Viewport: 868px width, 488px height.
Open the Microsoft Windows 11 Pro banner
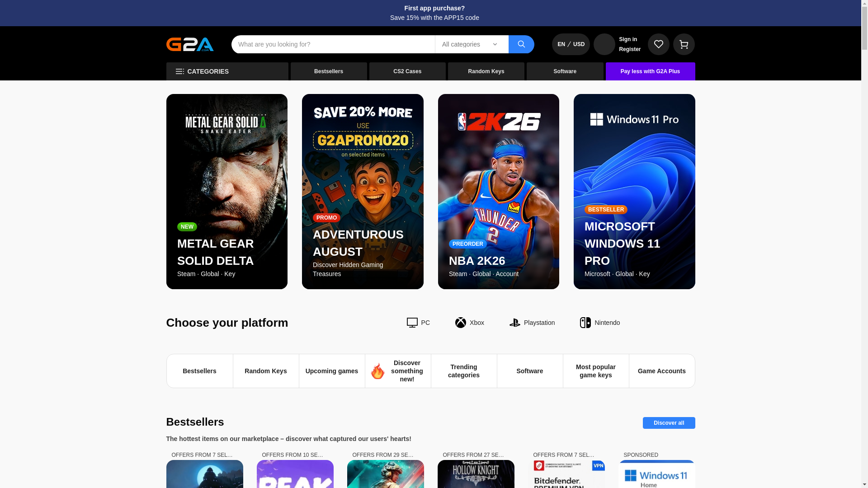pos(634,192)
